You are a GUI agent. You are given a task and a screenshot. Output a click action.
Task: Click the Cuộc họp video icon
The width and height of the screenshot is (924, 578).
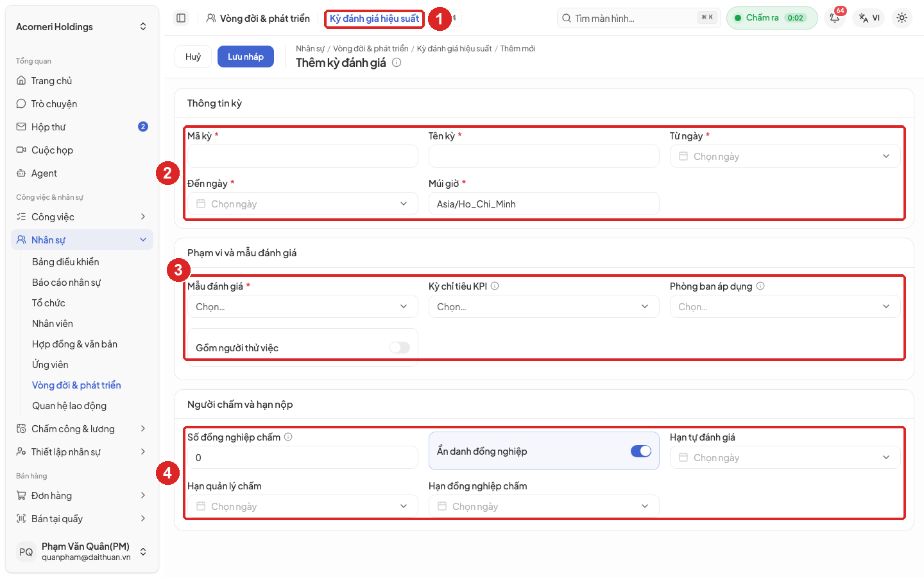[x=21, y=150]
